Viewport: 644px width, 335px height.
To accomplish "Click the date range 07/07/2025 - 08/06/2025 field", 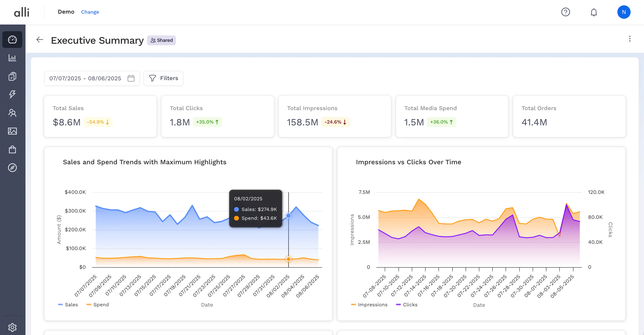I will (85, 78).
